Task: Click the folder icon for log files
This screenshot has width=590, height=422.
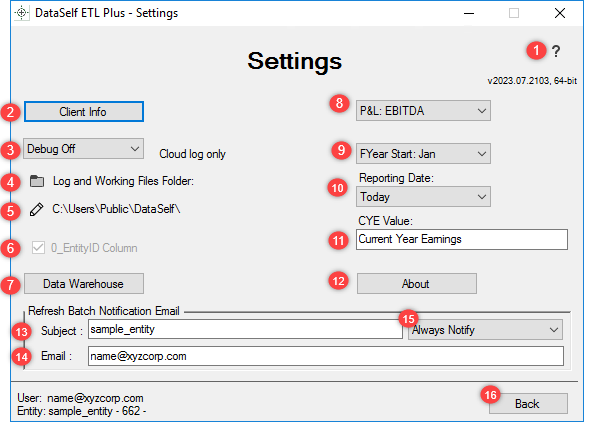Action: pyautogui.click(x=37, y=181)
